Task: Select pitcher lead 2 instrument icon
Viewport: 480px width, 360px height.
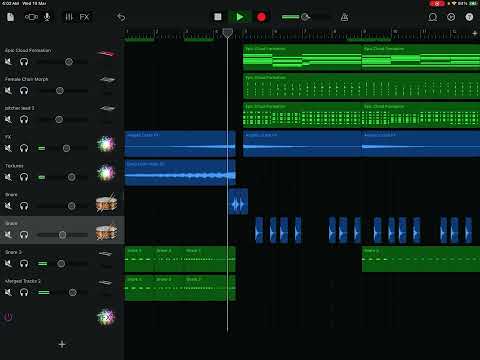Action: coord(107,109)
